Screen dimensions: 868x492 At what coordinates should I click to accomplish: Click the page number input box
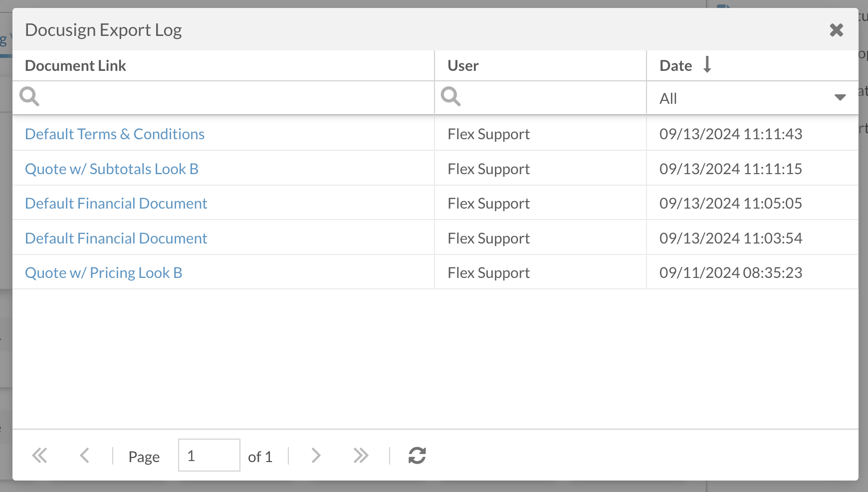[x=209, y=455]
